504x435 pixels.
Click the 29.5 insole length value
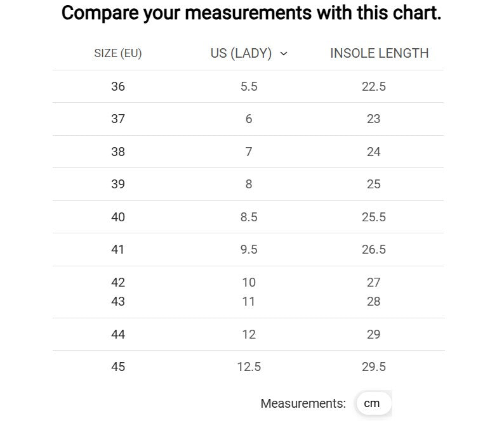(373, 367)
